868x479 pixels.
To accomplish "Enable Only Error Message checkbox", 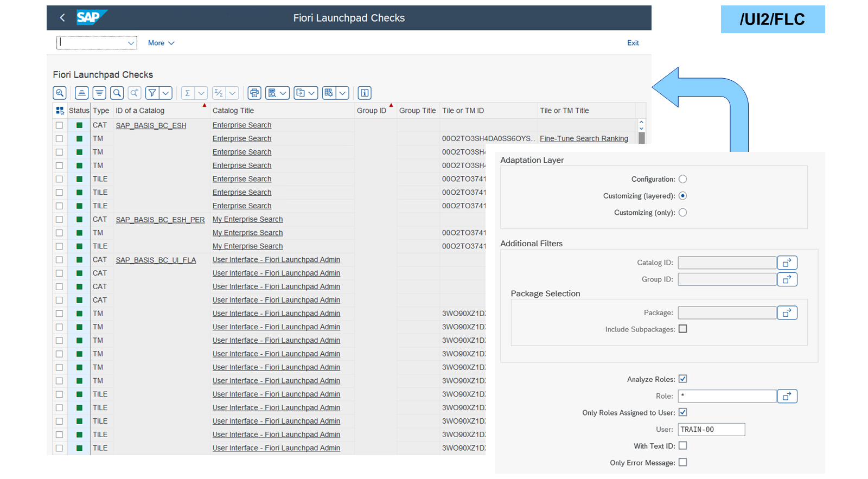I will click(x=683, y=462).
